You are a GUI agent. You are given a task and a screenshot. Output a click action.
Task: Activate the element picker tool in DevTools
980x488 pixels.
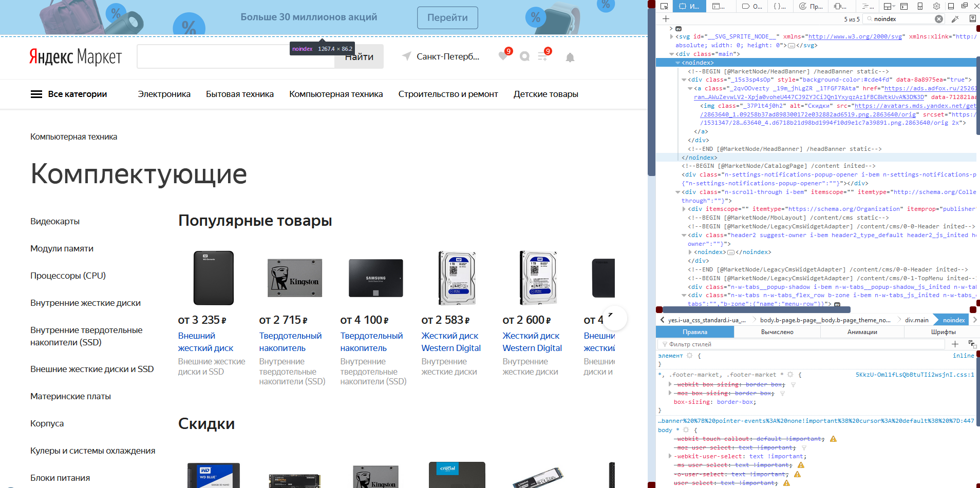click(664, 6)
